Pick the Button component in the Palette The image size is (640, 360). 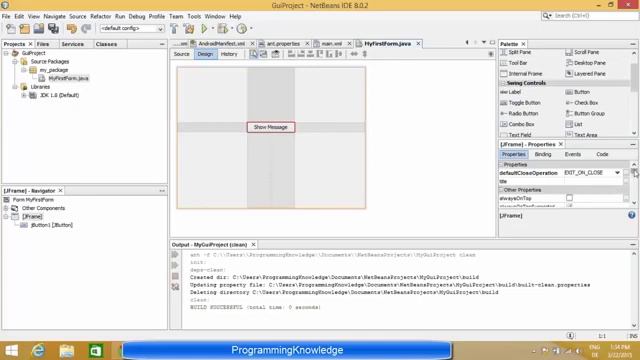tap(578, 92)
